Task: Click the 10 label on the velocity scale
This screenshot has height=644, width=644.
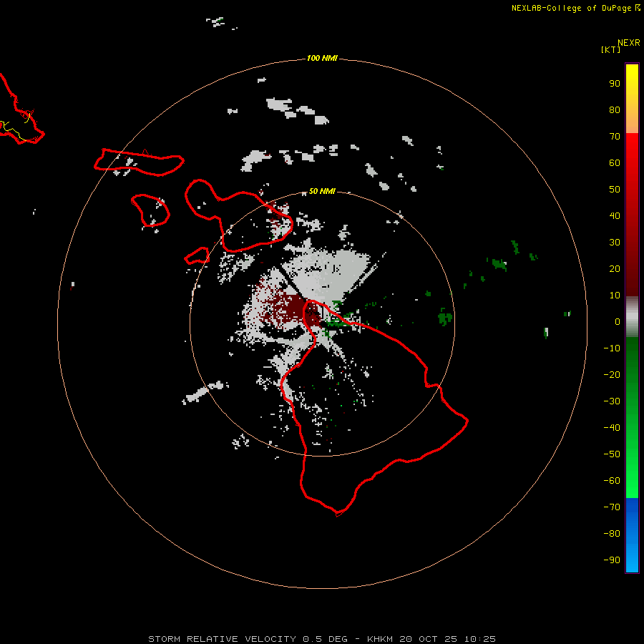Action: pyautogui.click(x=615, y=296)
